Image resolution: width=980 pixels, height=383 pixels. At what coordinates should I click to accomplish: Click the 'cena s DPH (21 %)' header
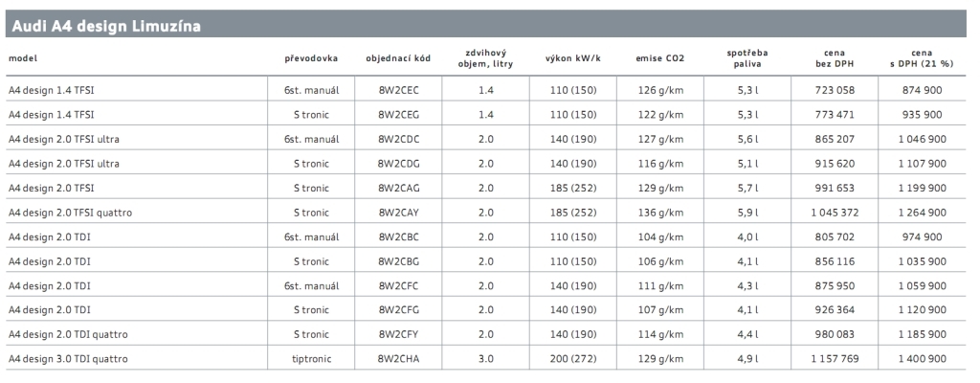coord(924,58)
